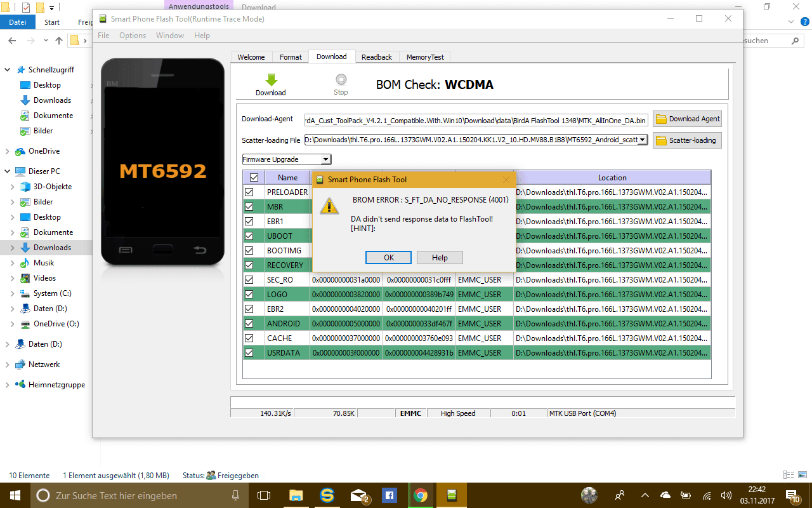Open Chrome from taskbar

(420, 495)
